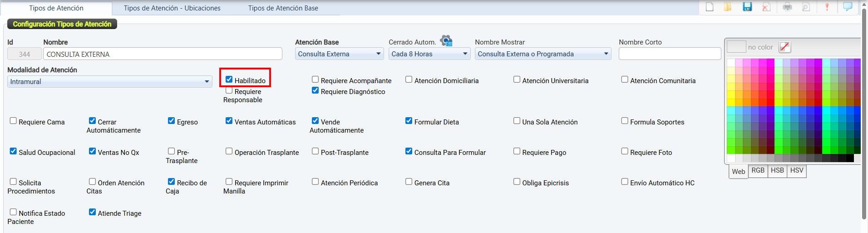The height and width of the screenshot is (233, 868).
Task: Click the red exclamation mark icon
Action: click(827, 7)
